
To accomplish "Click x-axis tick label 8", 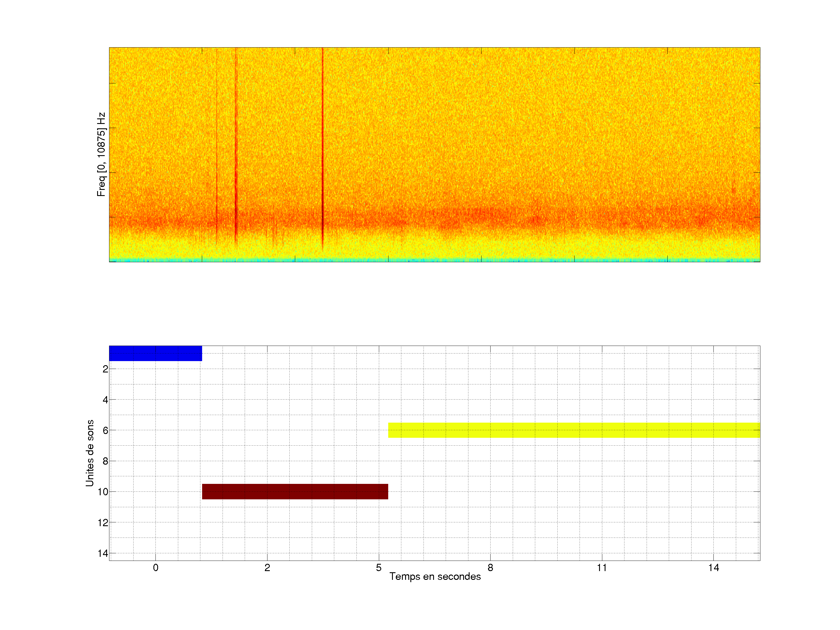I will (x=490, y=568).
